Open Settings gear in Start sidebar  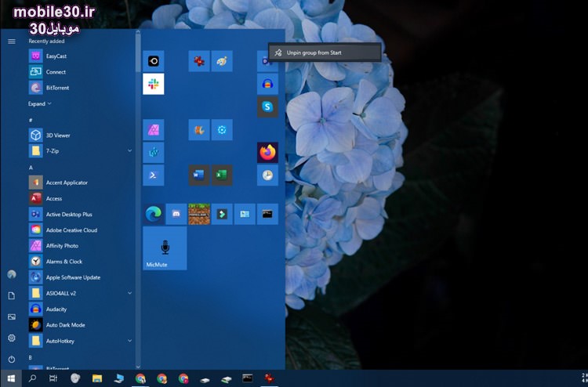point(11,338)
